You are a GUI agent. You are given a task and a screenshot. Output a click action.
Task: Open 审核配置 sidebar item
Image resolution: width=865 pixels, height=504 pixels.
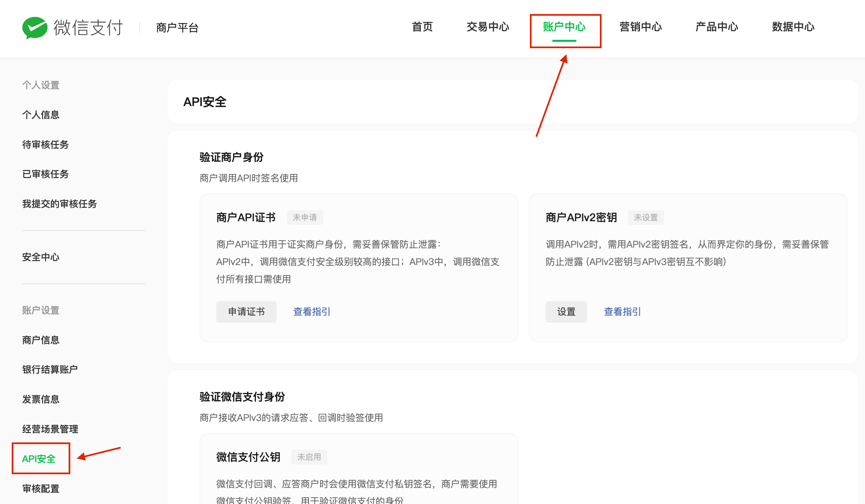tap(41, 489)
